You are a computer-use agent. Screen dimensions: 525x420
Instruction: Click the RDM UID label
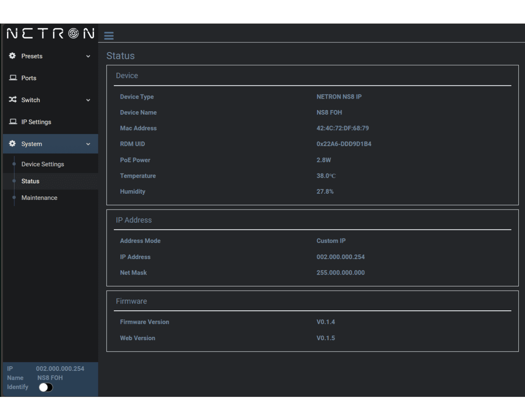point(132,144)
